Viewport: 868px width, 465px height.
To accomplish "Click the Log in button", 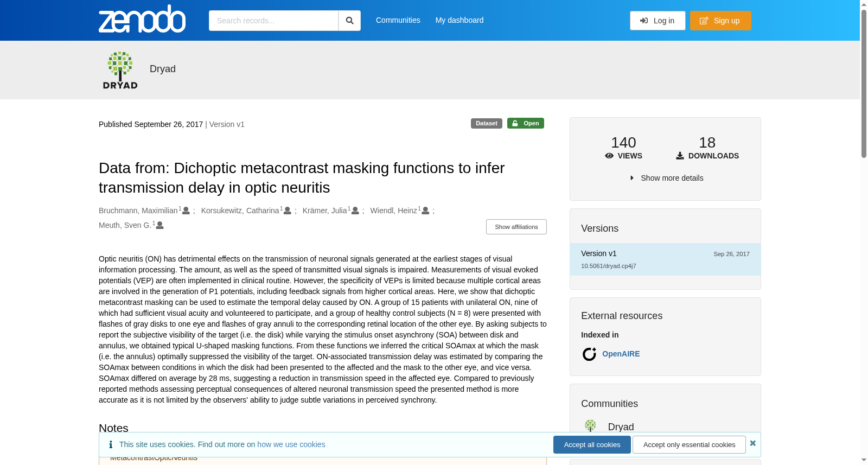I will [658, 21].
